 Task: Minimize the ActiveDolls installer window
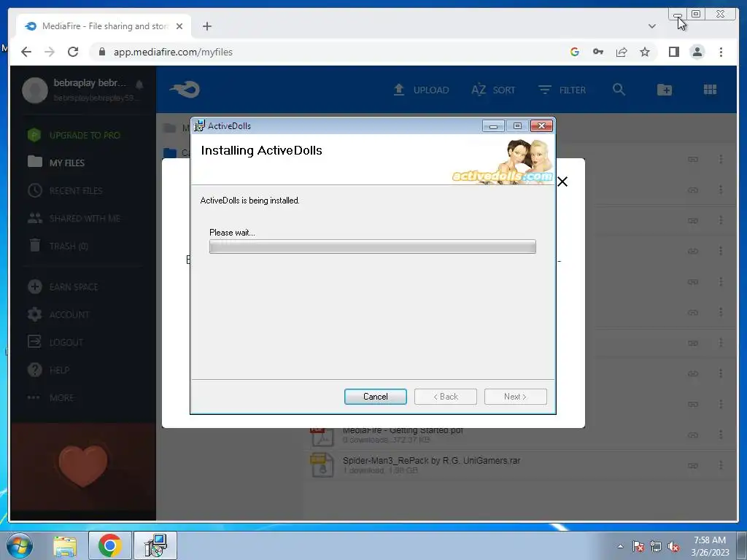tap(493, 125)
